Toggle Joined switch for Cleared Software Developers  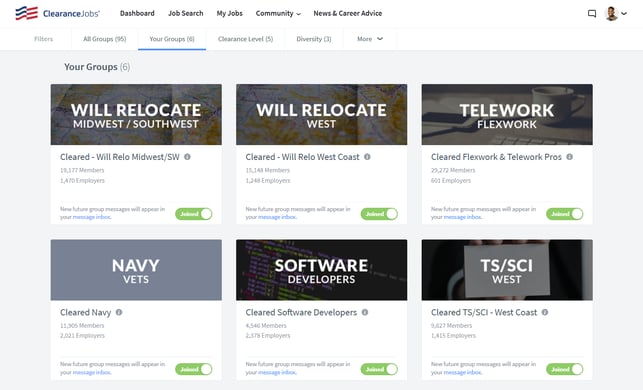coord(379,369)
